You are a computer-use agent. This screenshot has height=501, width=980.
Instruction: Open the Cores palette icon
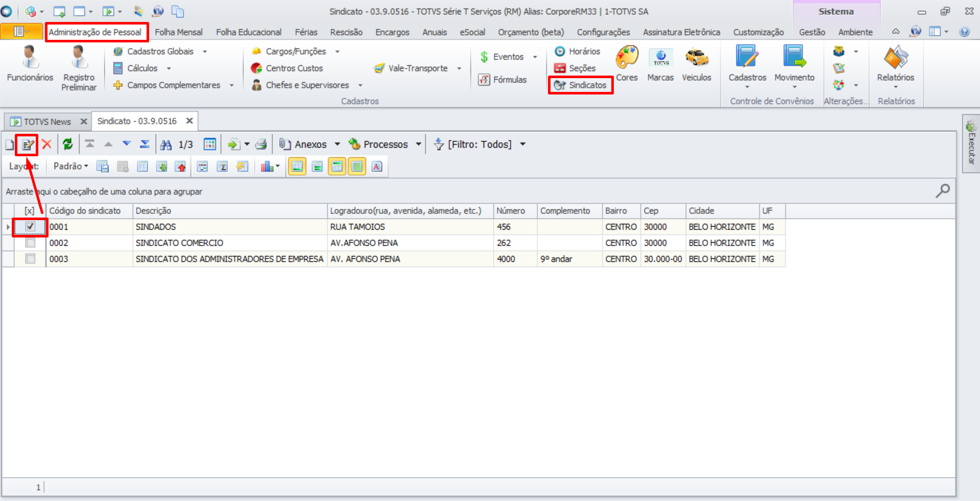(x=627, y=64)
